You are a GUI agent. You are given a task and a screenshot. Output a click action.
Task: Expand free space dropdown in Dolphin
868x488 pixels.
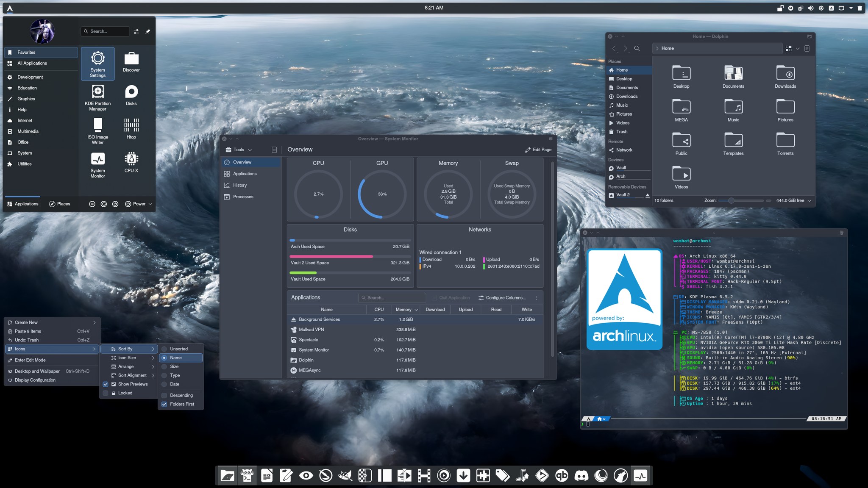[x=809, y=200]
